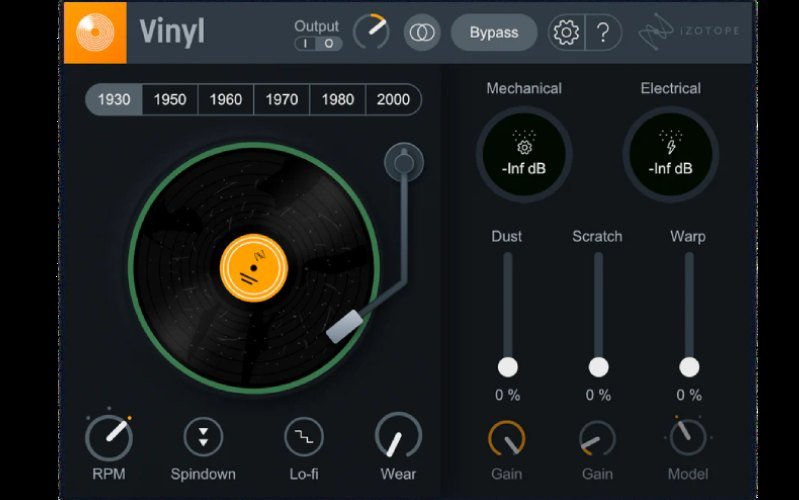Toggle the Lo-fi stepped-wave button
The width and height of the screenshot is (799, 500).
tap(304, 437)
